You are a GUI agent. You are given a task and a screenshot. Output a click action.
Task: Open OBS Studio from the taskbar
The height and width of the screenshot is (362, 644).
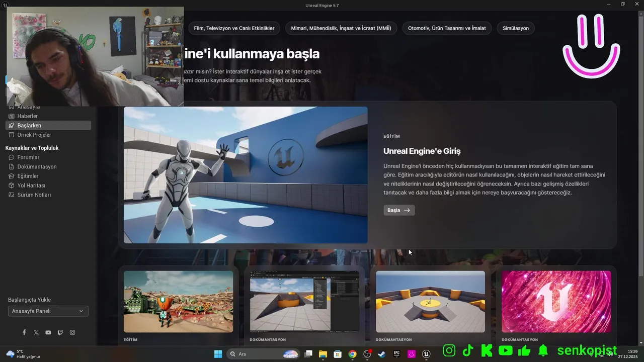[367, 354]
